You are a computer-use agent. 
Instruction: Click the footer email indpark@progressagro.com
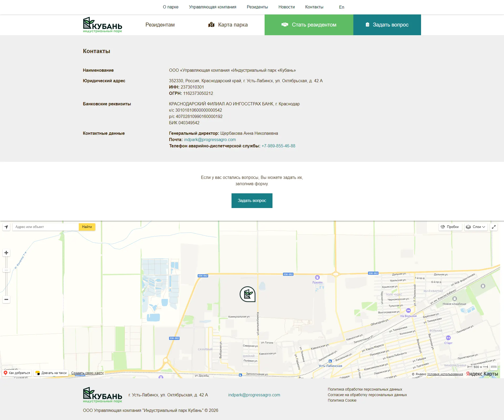[x=254, y=395]
